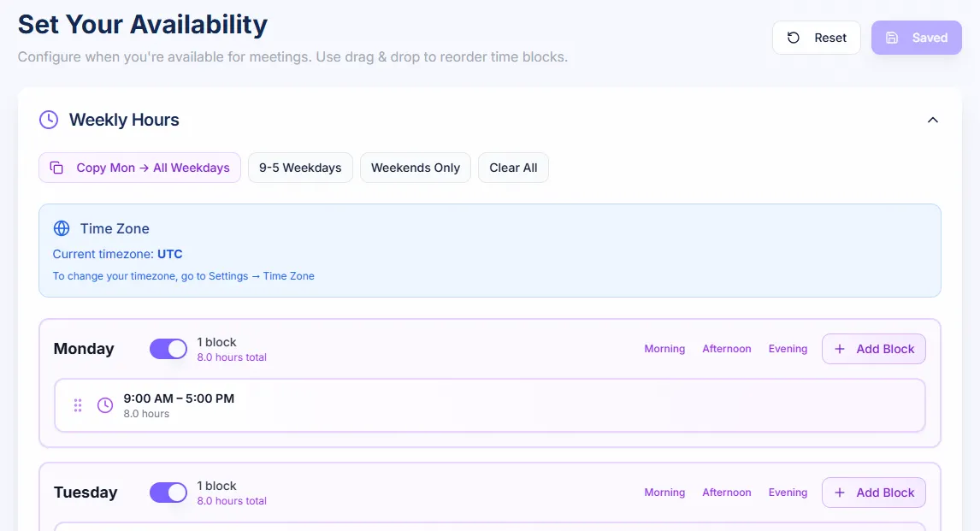Add a Morning block to Tuesday
This screenshot has height=531, width=980.
click(664, 493)
